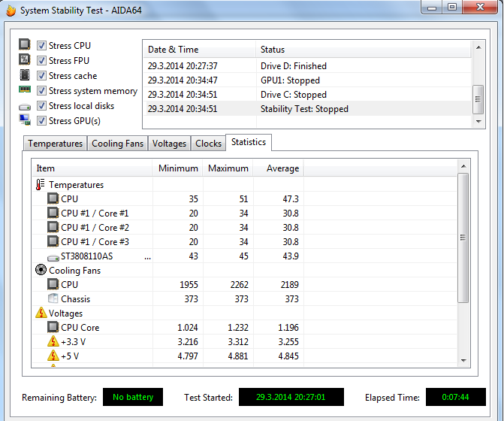Toggle the Stress system memory checkbox

coord(41,91)
